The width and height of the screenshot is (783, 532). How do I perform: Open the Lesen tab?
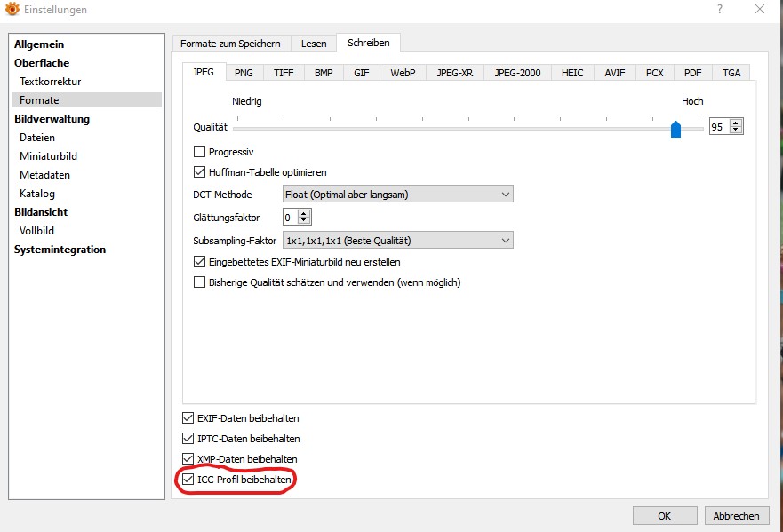[x=314, y=44]
